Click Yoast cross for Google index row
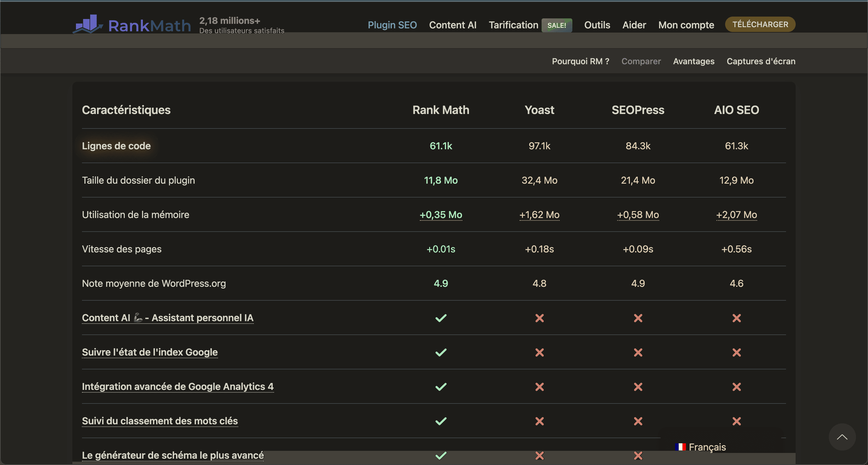 tap(539, 353)
